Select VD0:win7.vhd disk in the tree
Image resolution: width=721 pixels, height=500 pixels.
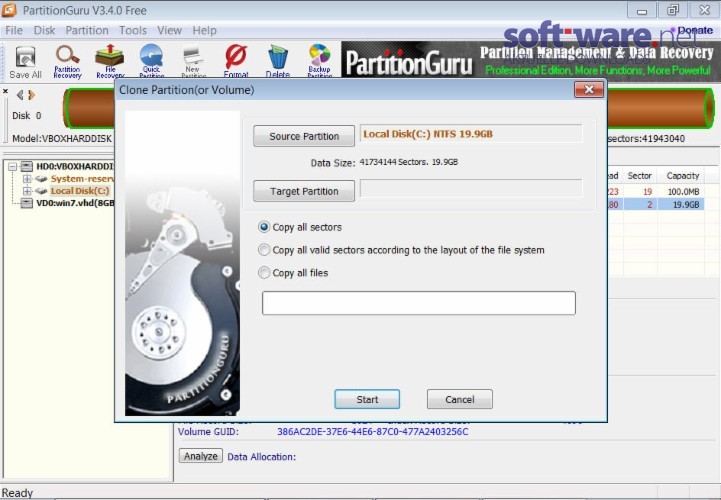(75, 203)
